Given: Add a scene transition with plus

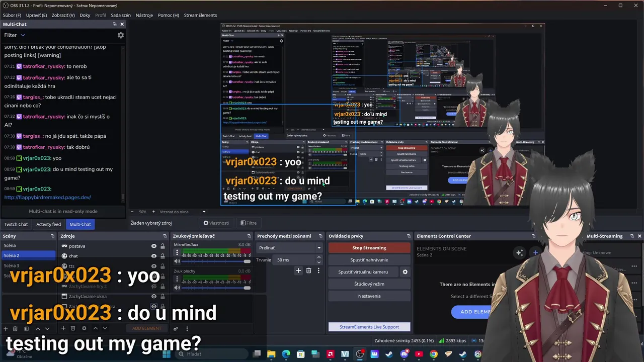Looking at the screenshot, I should (298, 270).
